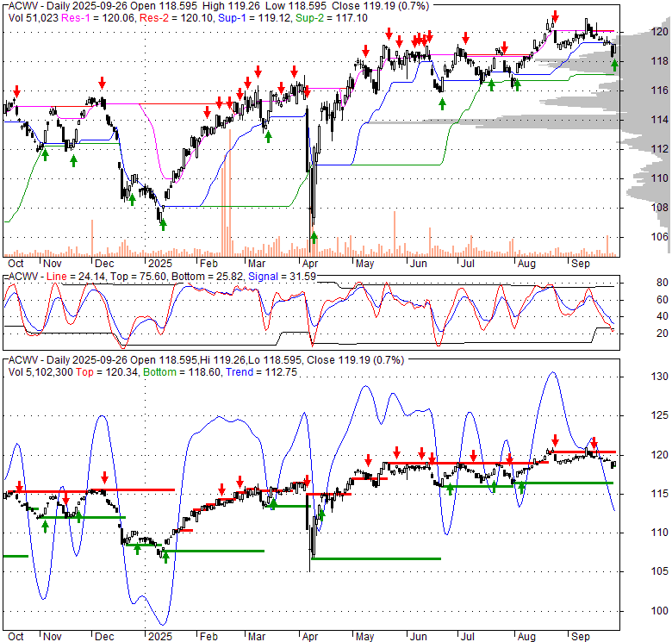Click the 100 price label on bottom chart axis
Image resolution: width=672 pixels, height=642 pixels.
[660, 611]
